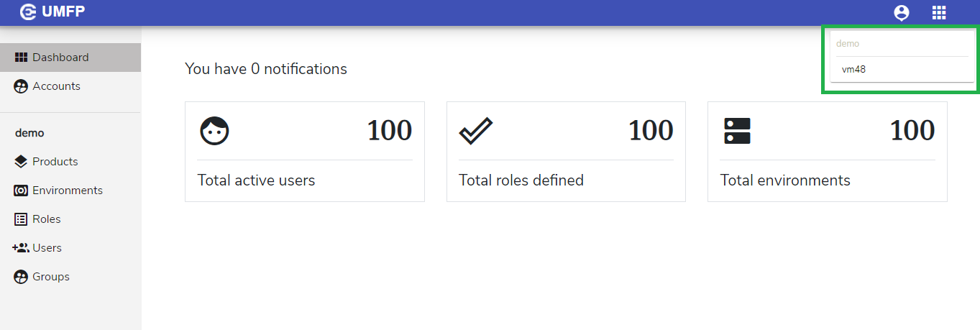Click the Accounts sidebar icon

pos(21,86)
